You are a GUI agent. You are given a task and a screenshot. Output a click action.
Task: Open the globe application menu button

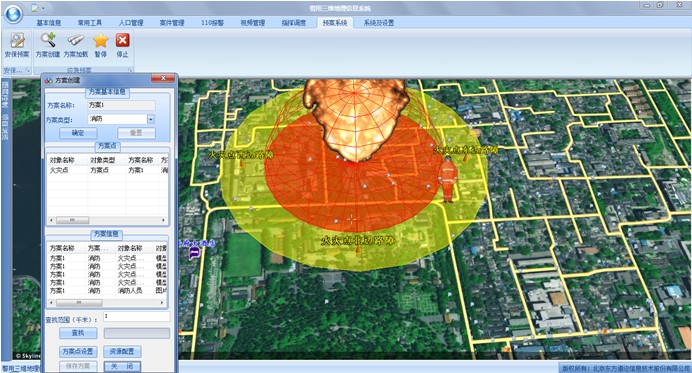[x=13, y=13]
